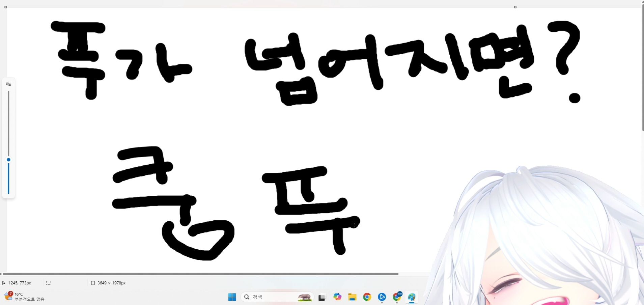Click the resize handle on the canvas top edge
The height and width of the screenshot is (305, 644).
pos(515,7)
